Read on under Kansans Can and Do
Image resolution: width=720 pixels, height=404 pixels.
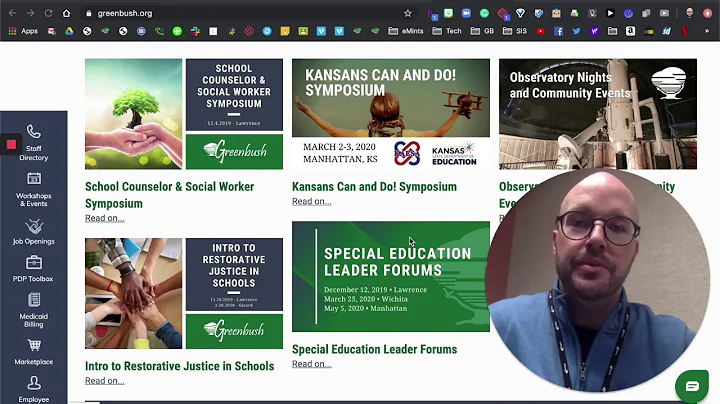pyautogui.click(x=312, y=201)
